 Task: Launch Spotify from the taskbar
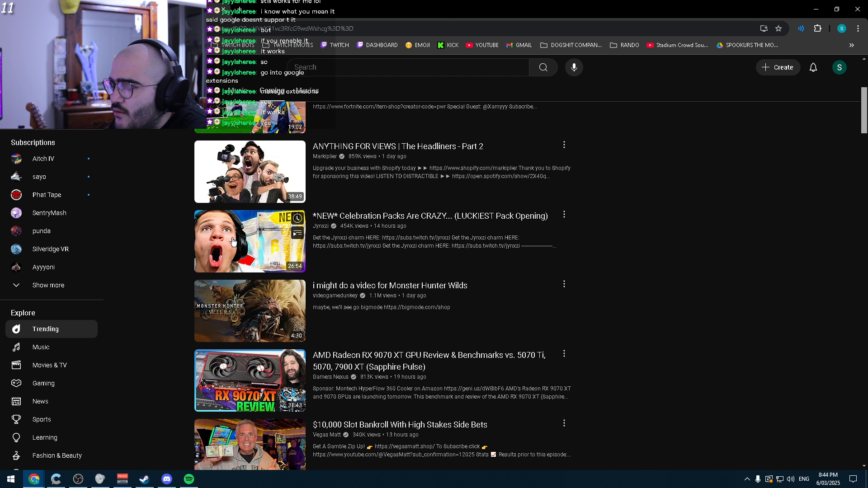click(189, 479)
